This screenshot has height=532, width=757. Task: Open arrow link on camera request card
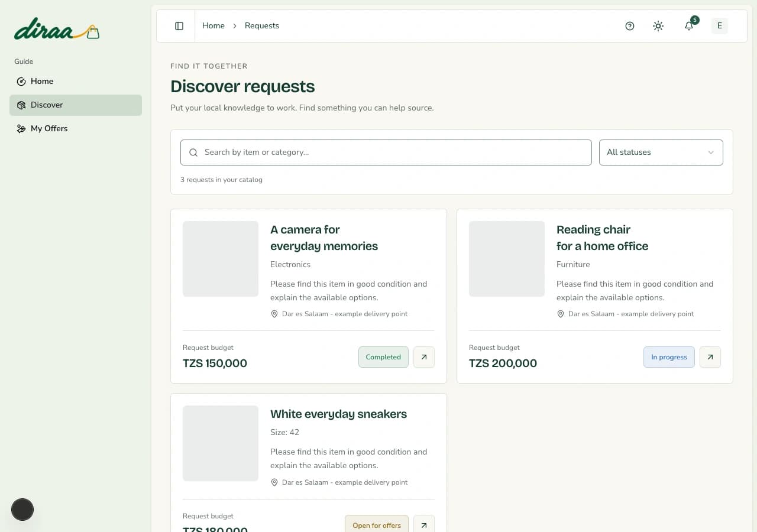coord(424,357)
